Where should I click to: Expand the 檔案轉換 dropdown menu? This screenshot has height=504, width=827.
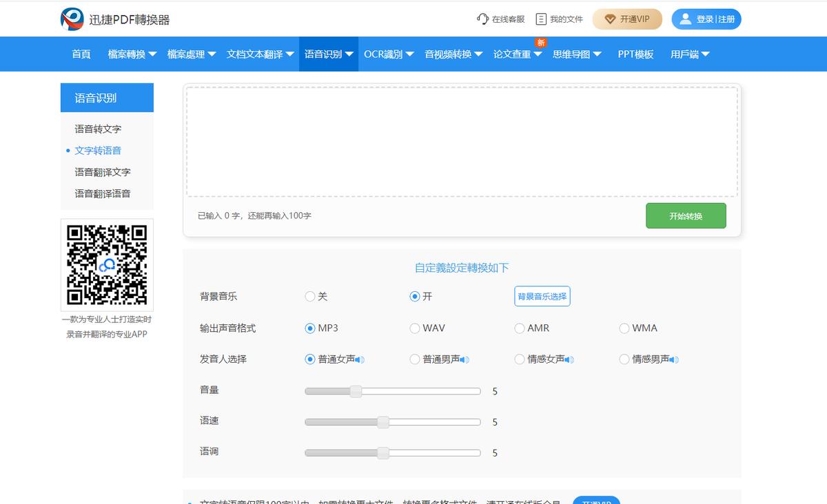tap(126, 54)
